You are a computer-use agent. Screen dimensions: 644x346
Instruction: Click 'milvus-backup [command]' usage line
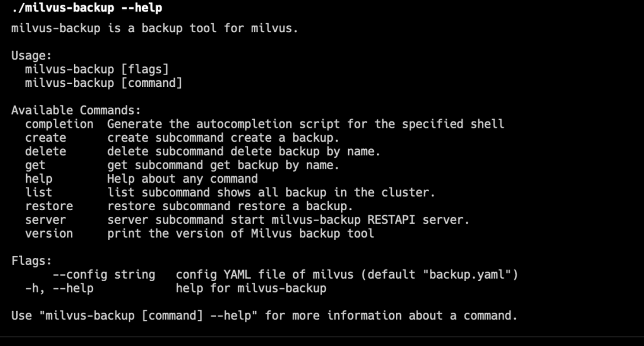click(x=104, y=83)
